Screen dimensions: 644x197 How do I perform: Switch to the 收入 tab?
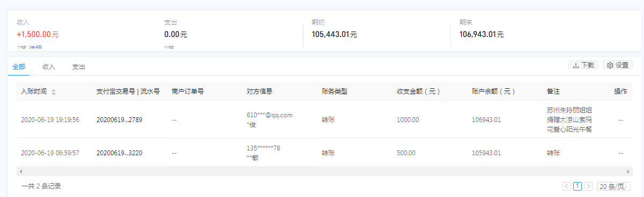coord(49,67)
